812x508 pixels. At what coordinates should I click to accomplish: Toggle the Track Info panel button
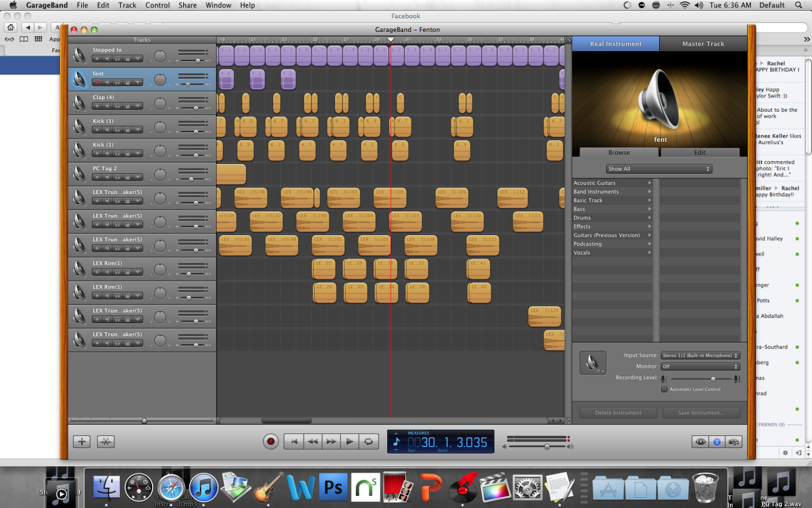pos(717,442)
